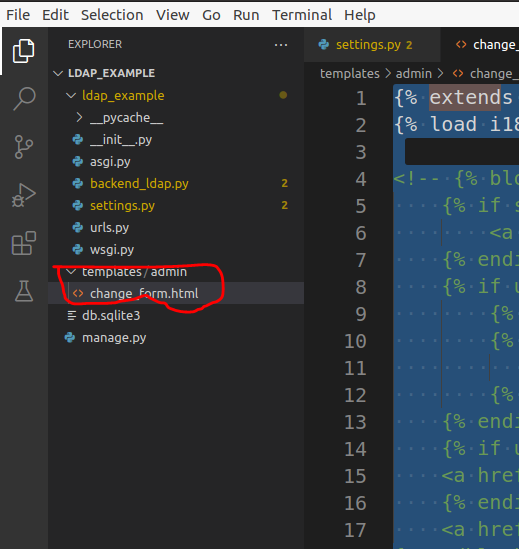Viewport: 519px width, 549px height.
Task: Click HTML icon beside change_form.html in tree
Action: pyautogui.click(x=78, y=293)
